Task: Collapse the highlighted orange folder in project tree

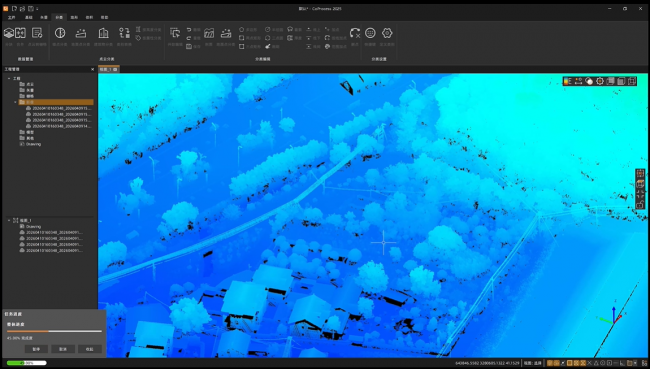Action: 15,102
